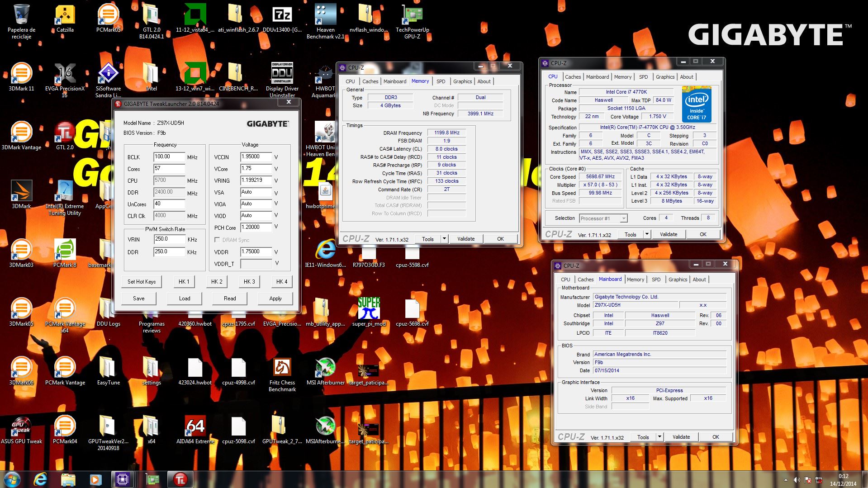Click the Cores multiplier input field

[x=169, y=169]
